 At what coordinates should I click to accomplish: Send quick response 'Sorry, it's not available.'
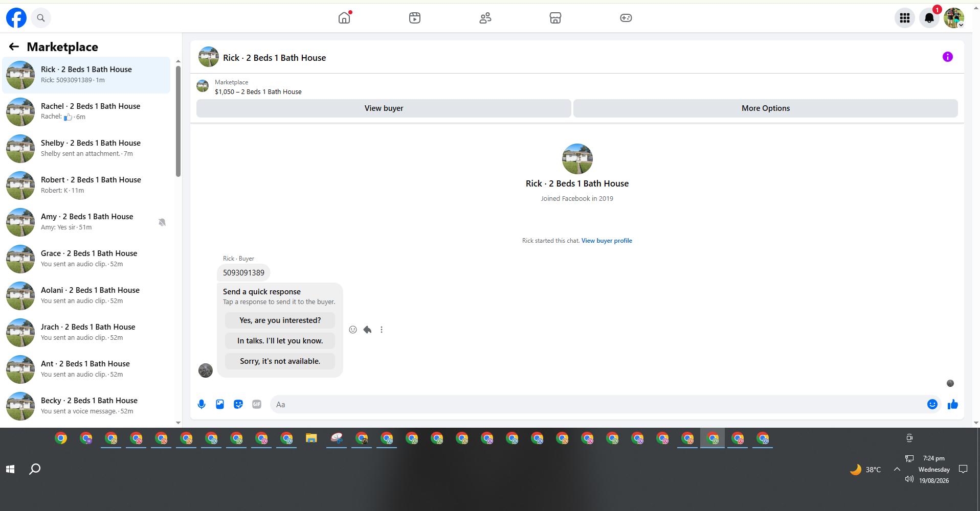tap(280, 361)
